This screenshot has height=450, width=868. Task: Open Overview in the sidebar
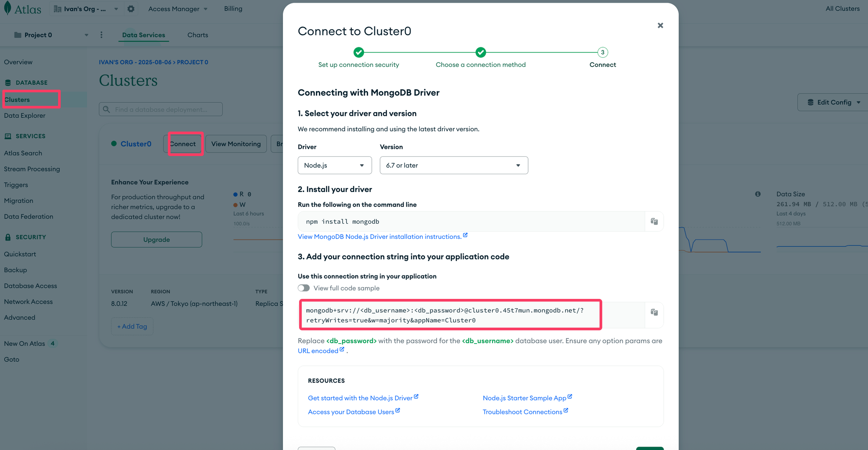tap(18, 62)
